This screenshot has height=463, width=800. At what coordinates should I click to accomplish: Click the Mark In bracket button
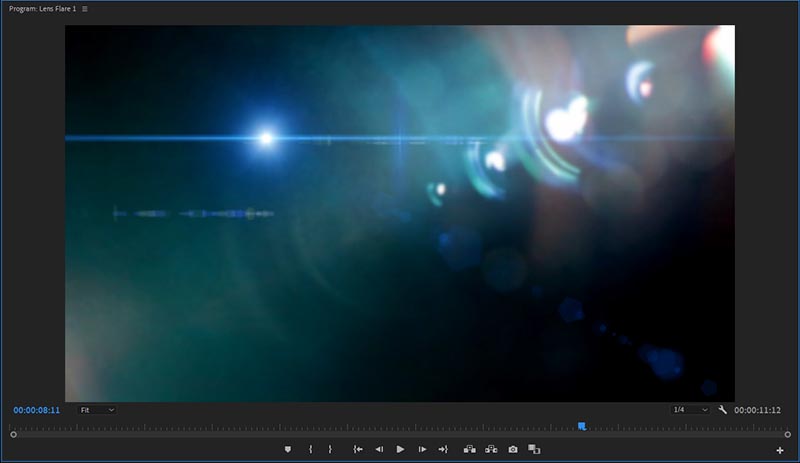(310, 449)
